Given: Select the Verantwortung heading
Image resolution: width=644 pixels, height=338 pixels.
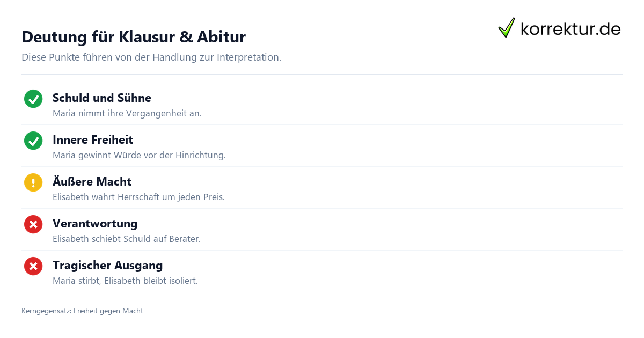Looking at the screenshot, I should tap(95, 224).
